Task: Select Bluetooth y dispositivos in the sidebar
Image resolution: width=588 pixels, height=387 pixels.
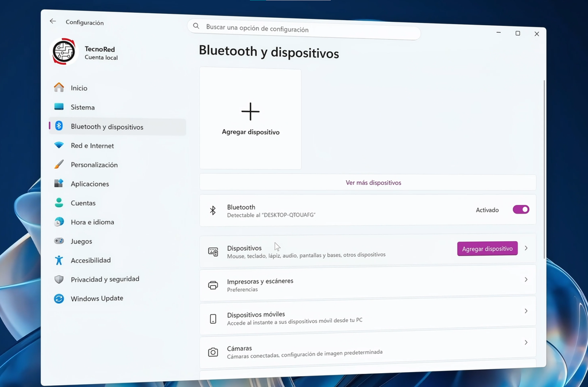Action: pyautogui.click(x=117, y=127)
